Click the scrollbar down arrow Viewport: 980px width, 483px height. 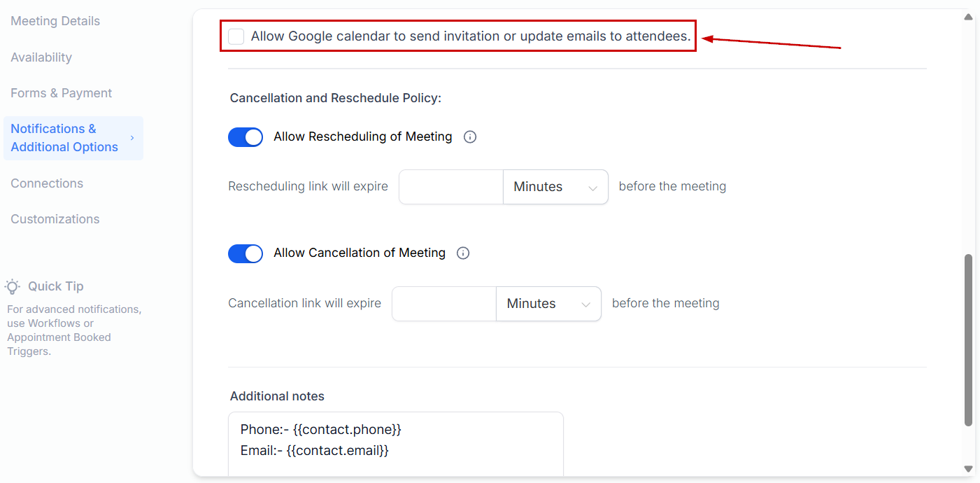pos(969,468)
